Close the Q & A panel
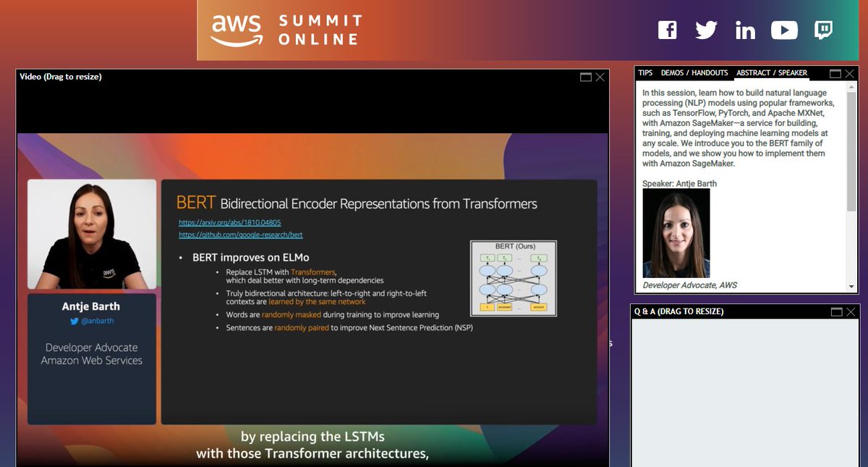868x467 pixels. [850, 312]
